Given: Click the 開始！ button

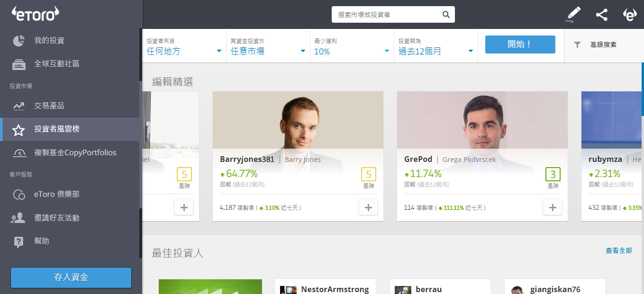Looking at the screenshot, I should pos(520,45).
